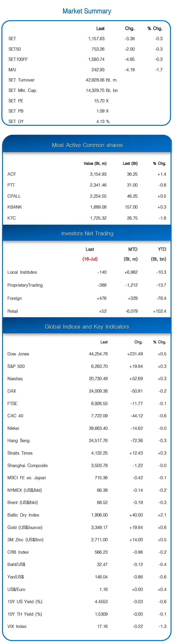Select the PTT stock symbol
Viewport: 177px width, 644px height.
tap(11, 185)
